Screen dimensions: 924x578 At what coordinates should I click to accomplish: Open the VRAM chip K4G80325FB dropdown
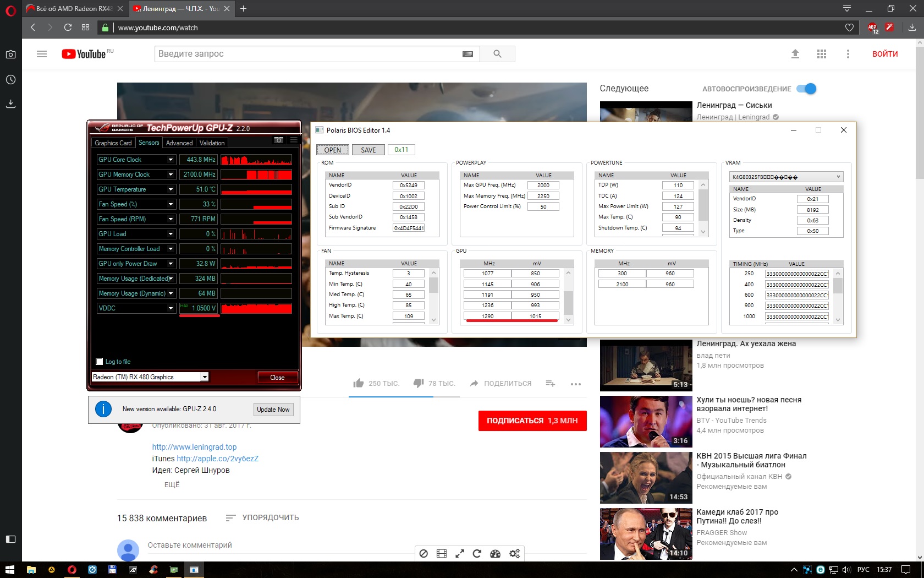click(787, 177)
